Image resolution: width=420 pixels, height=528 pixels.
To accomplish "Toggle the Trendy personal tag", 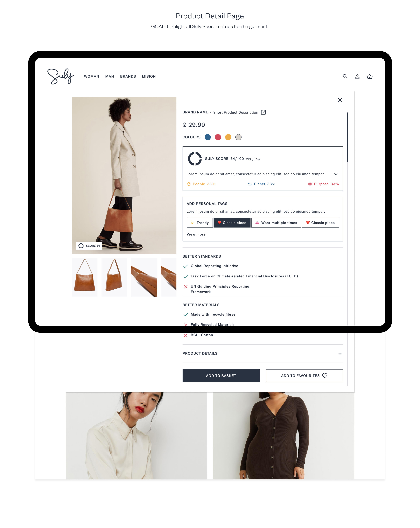I will tap(200, 223).
